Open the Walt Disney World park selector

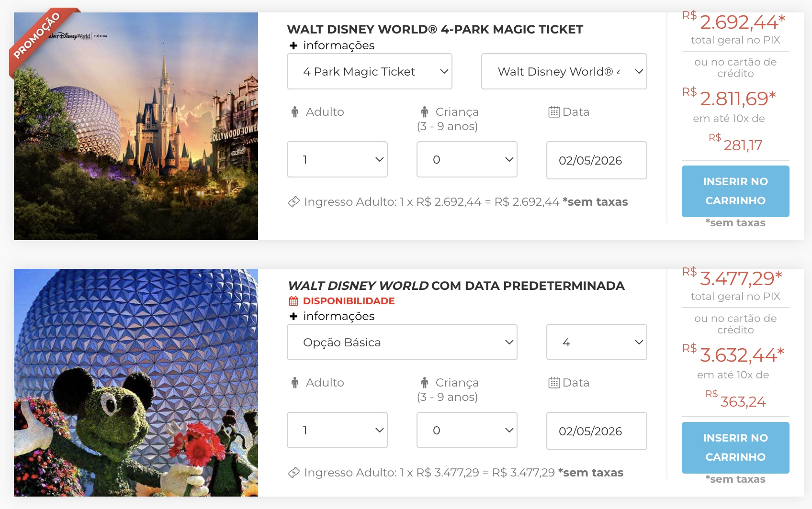(x=564, y=71)
